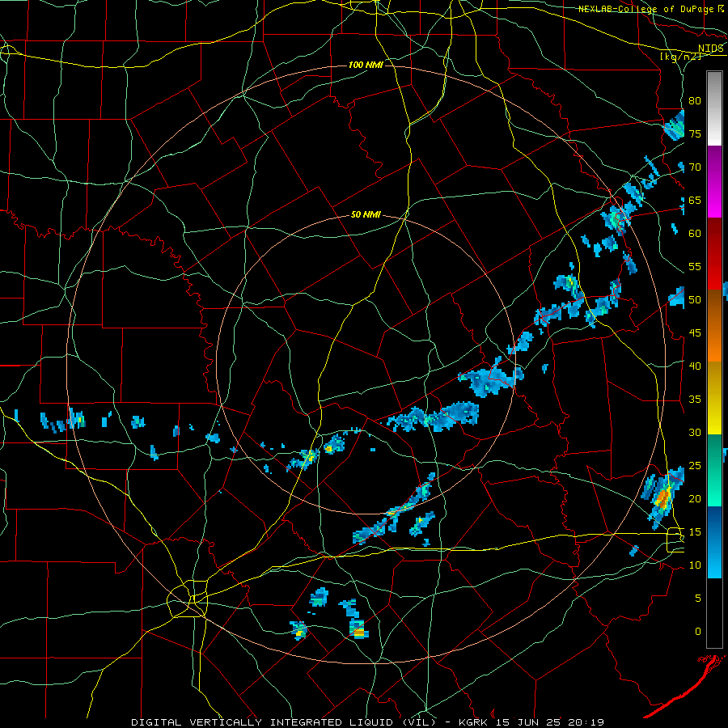The image size is (728, 728).
Task: Click the 25 value on the scale
Action: (695, 466)
